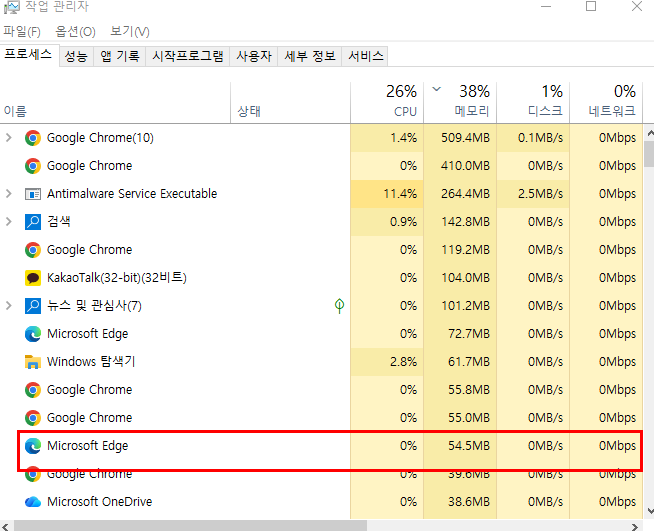The height and width of the screenshot is (531, 654).
Task: Sort by the 네트워크 column header
Action: [606, 103]
